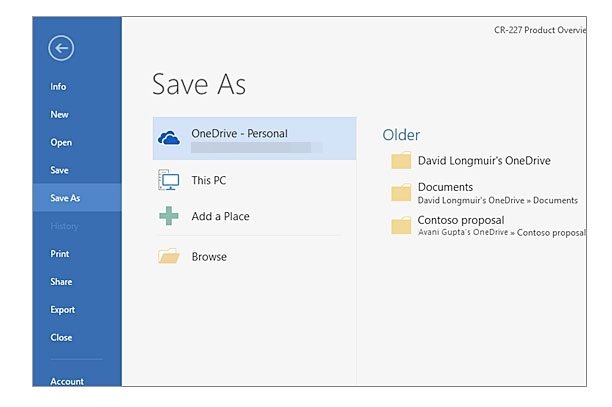Open Account settings
This screenshot has height=407, width=612.
(67, 381)
